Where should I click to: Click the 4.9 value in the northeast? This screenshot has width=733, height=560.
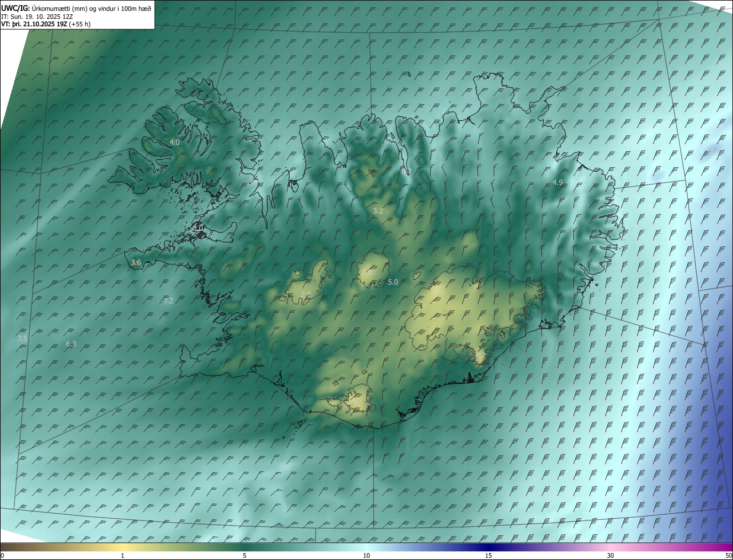[x=558, y=182]
